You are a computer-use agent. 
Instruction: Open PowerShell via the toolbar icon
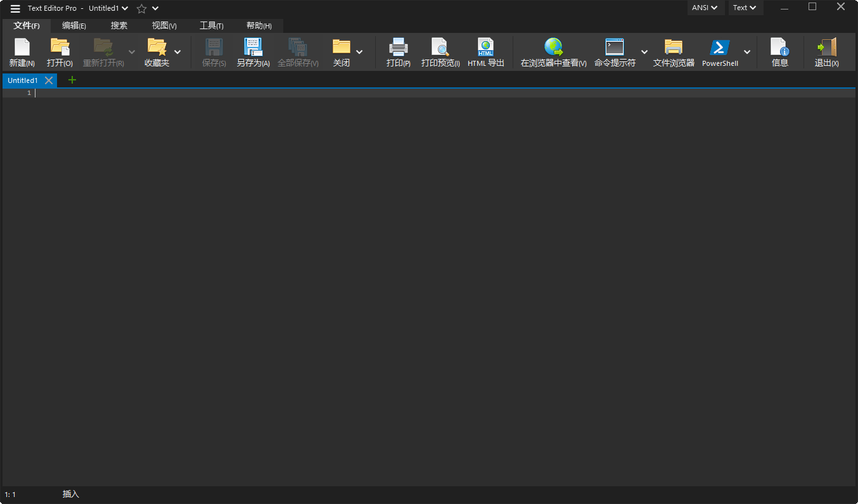coord(719,51)
